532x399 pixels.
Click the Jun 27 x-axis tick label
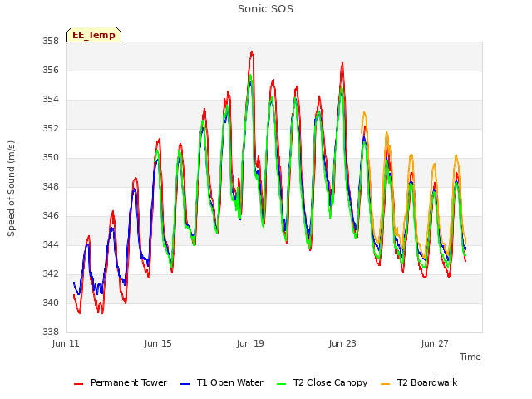(435, 343)
